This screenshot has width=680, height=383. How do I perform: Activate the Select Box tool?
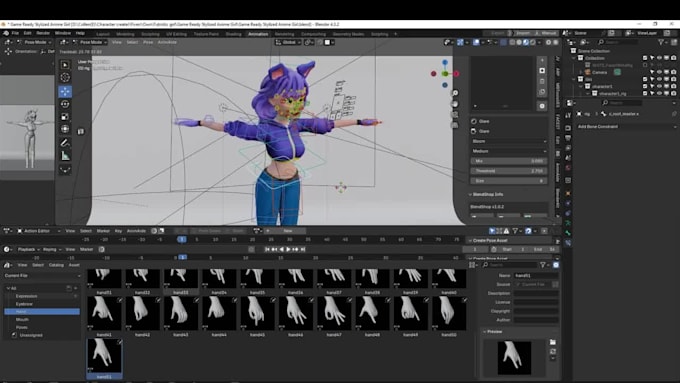pyautogui.click(x=65, y=65)
